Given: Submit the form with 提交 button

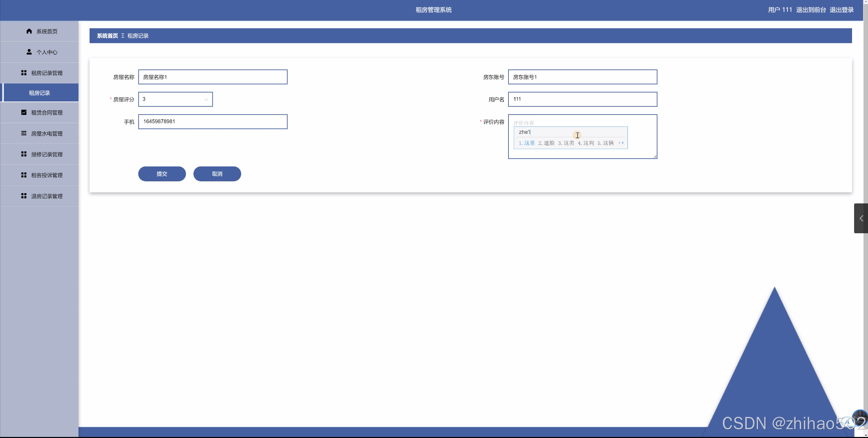Looking at the screenshot, I should 162,174.
